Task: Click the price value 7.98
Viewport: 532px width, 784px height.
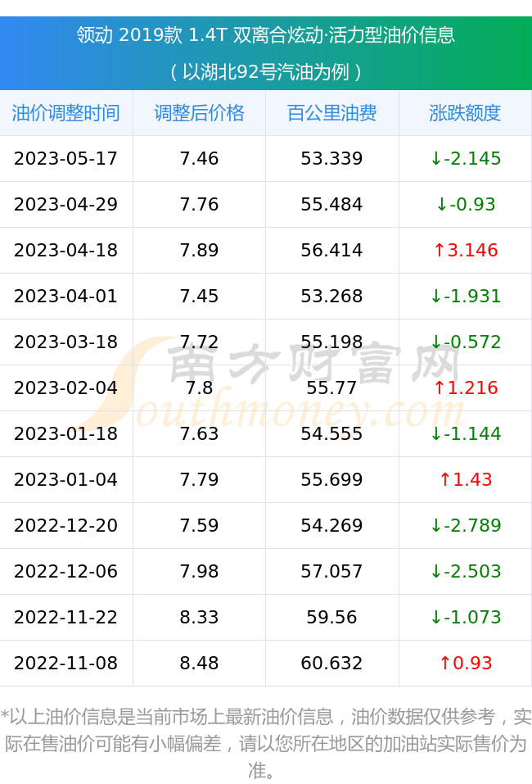Action: [200, 572]
